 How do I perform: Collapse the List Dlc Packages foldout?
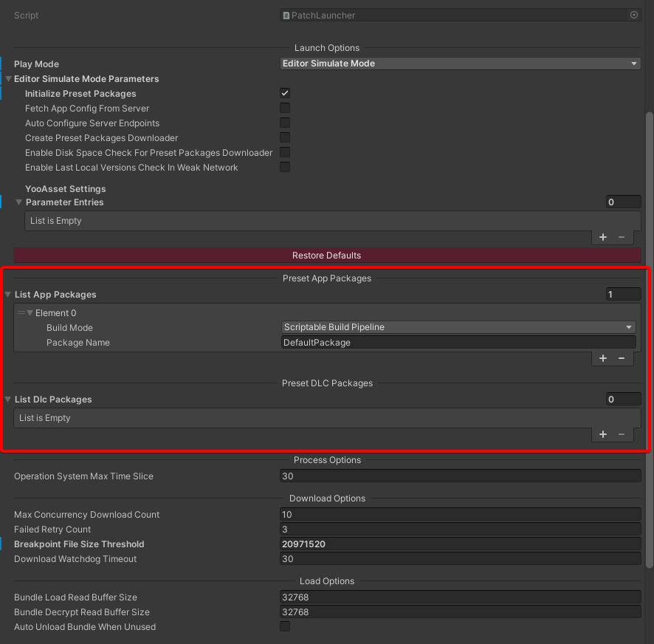tap(8, 400)
